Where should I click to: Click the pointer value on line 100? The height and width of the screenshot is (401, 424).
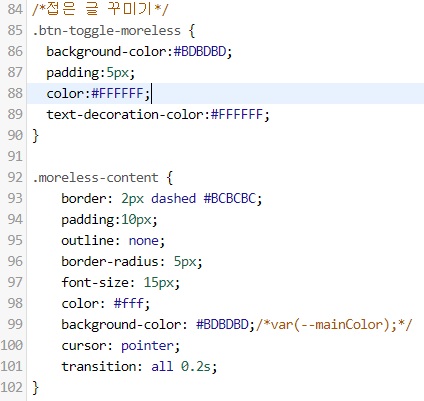[x=147, y=346]
